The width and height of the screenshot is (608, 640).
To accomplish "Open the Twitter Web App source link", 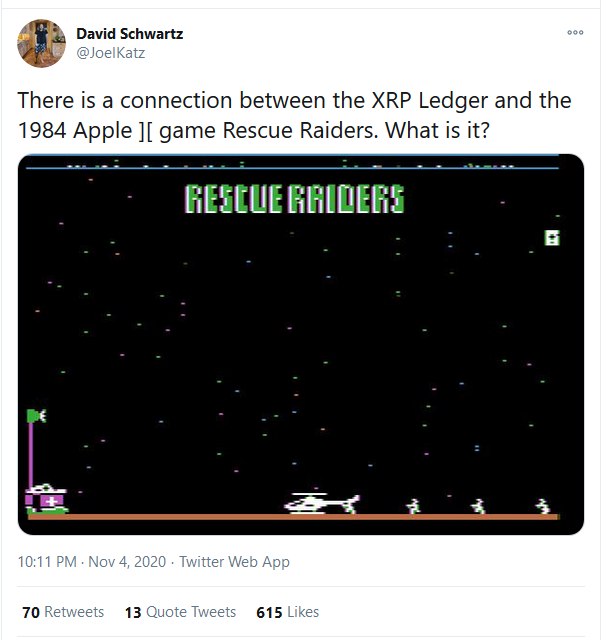I will pos(235,562).
